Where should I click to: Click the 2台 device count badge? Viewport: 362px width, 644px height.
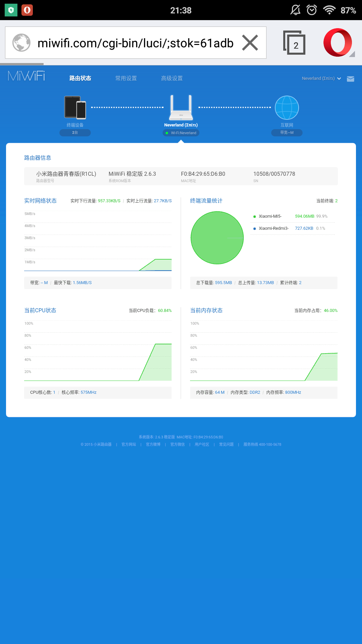[75, 133]
